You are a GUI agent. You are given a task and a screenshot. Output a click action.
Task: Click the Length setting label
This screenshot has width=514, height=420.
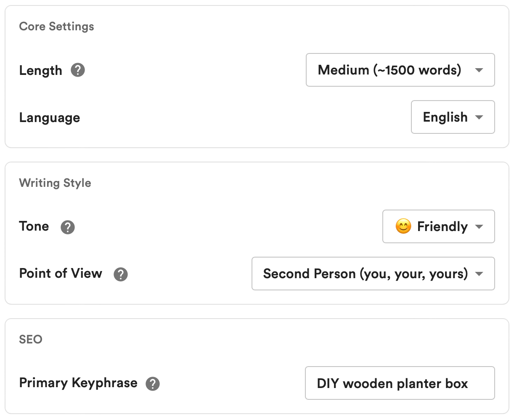coord(41,70)
